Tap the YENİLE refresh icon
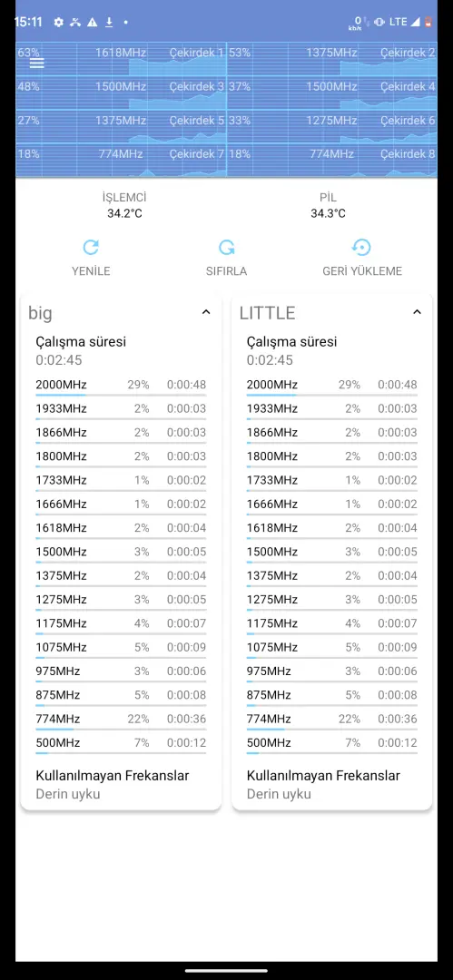The width and height of the screenshot is (453, 980). point(91,248)
